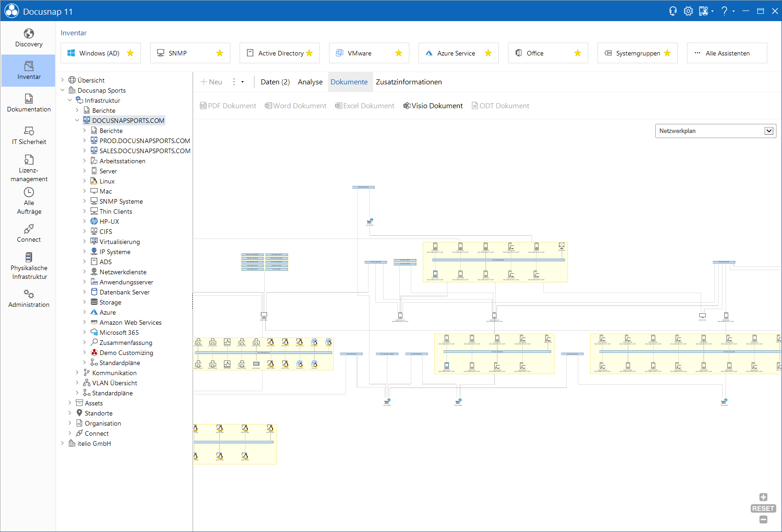Select the Storage tree item
Screen dimensions: 782x532
coord(110,302)
